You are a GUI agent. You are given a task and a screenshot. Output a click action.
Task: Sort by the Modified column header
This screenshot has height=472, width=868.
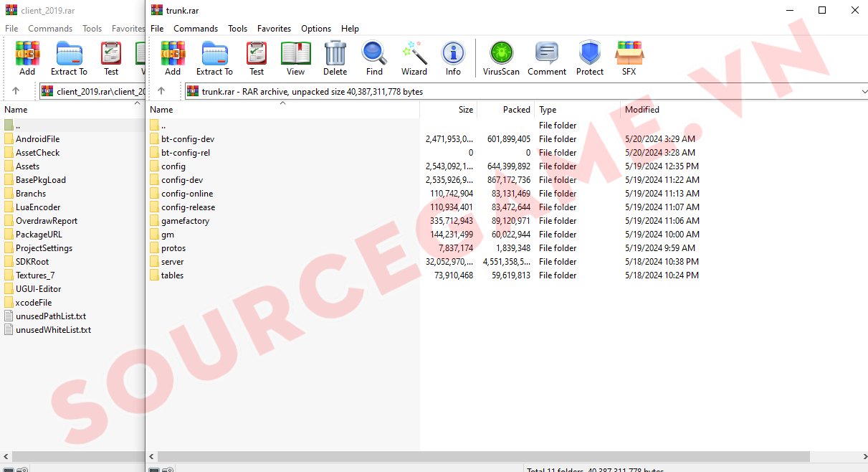[x=663, y=110]
